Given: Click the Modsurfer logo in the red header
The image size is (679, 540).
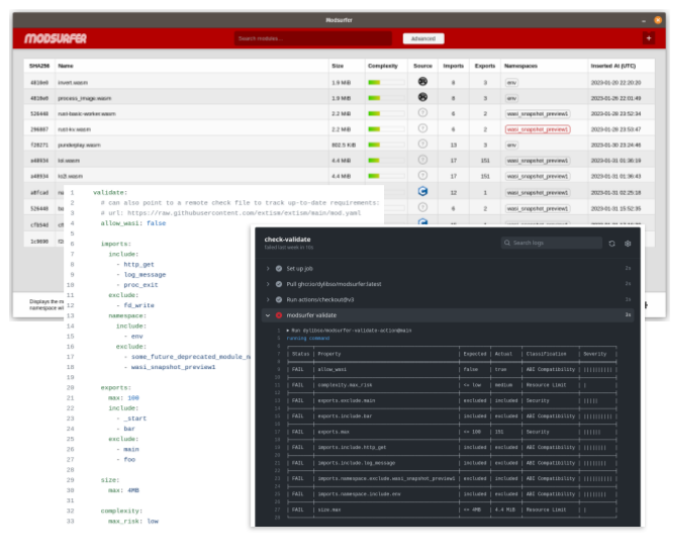Looking at the screenshot, I should pyautogui.click(x=55, y=39).
